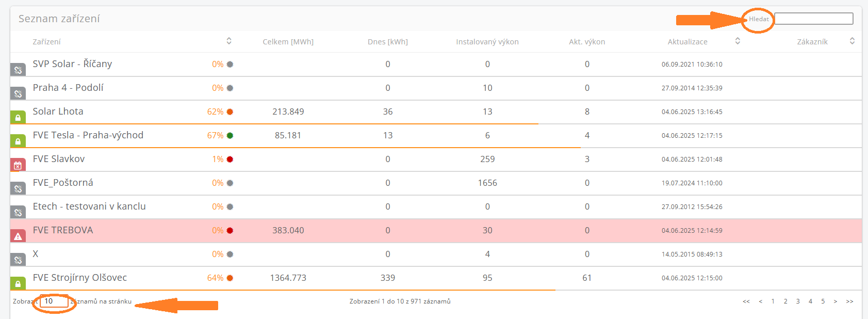This screenshot has height=319, width=868.
Task: Click the records per page field
Action: [54, 301]
